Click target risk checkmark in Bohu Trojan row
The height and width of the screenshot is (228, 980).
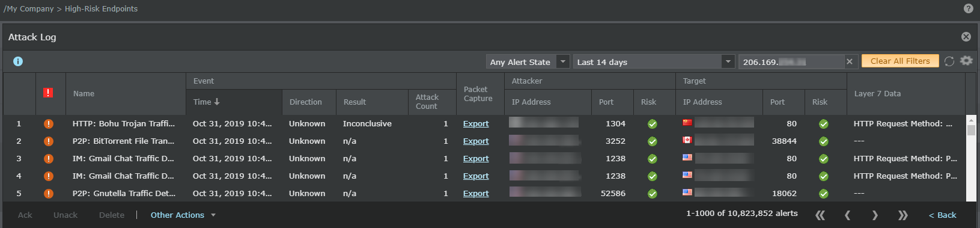click(x=823, y=124)
